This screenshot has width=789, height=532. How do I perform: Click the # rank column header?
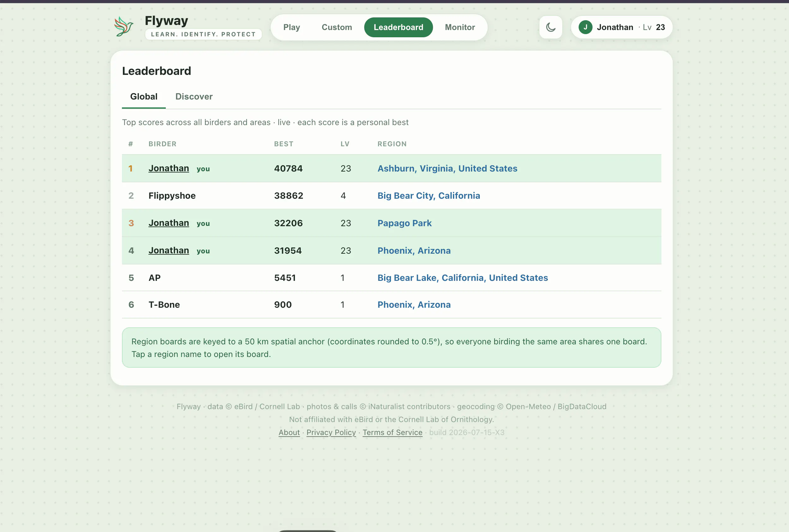(x=130, y=144)
